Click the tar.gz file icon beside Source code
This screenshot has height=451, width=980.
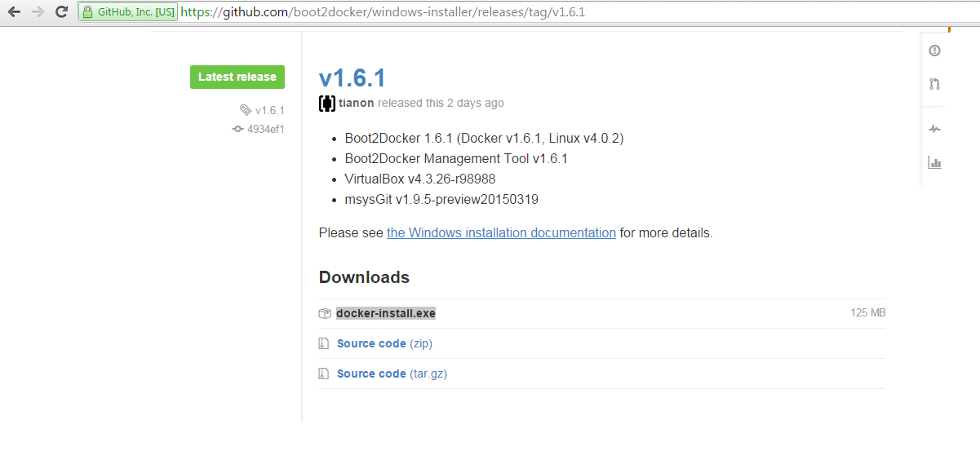(324, 374)
